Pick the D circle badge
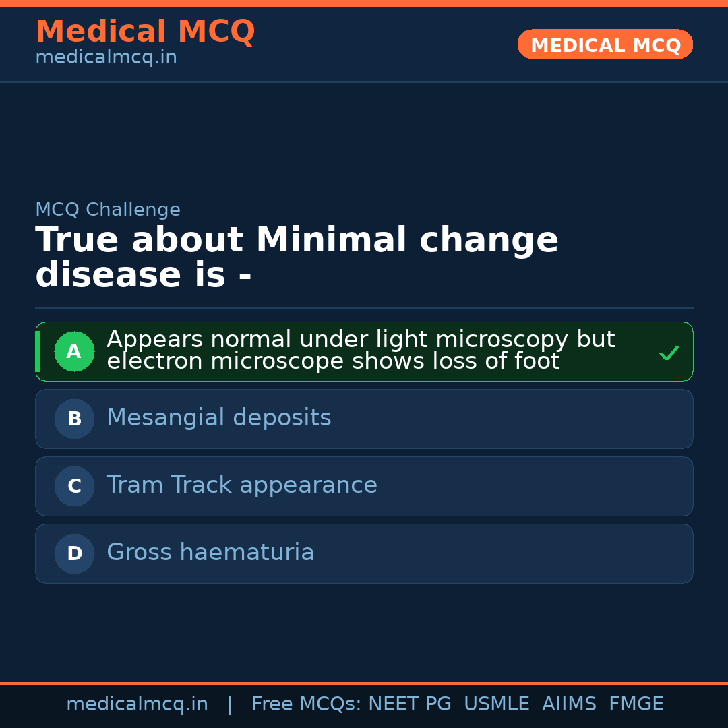 click(74, 553)
